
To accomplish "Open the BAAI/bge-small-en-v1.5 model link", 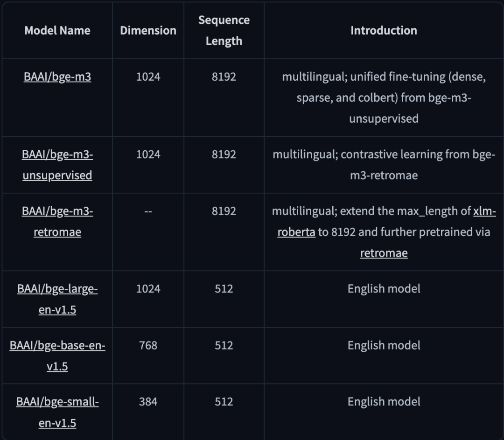I will (57, 412).
